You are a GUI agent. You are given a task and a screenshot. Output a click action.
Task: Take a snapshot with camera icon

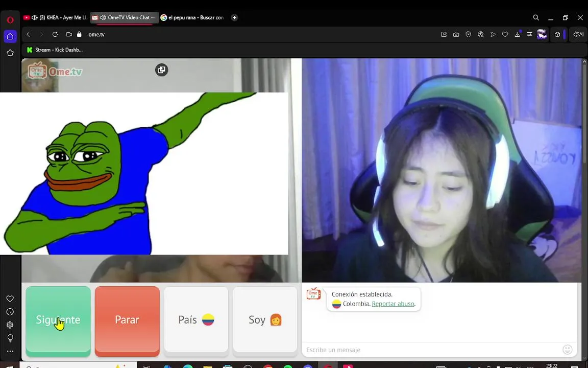456,34
